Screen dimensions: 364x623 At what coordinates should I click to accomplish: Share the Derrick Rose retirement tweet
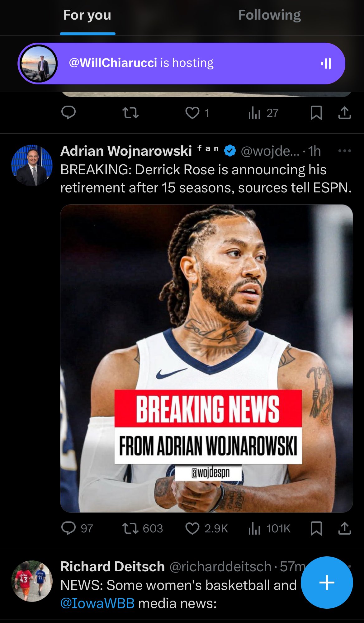[x=345, y=528]
